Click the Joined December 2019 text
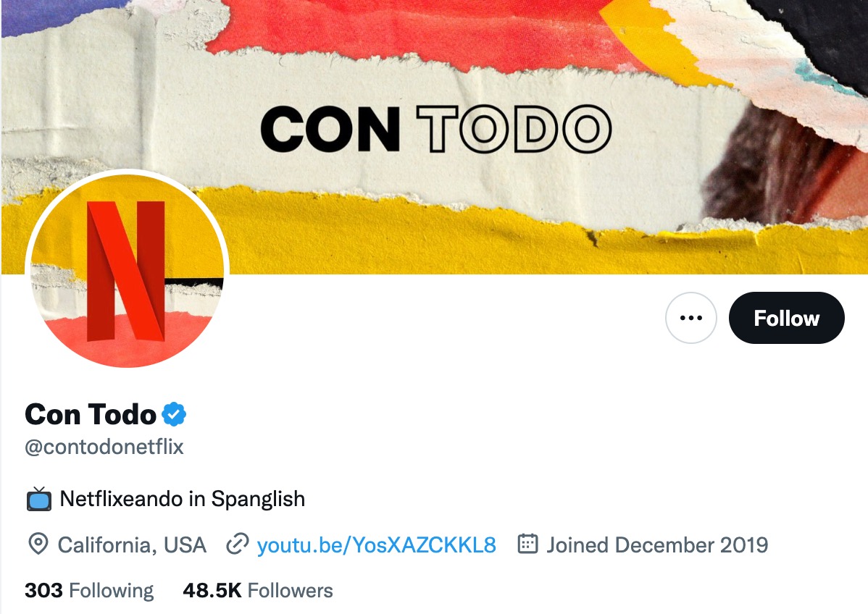Viewport: 868px width, 614px height. (x=658, y=545)
